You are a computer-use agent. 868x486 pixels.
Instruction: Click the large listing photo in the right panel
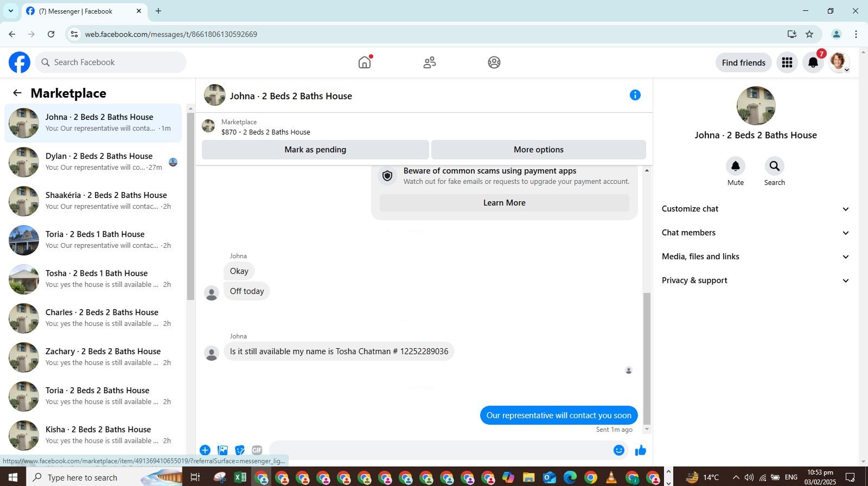click(756, 106)
